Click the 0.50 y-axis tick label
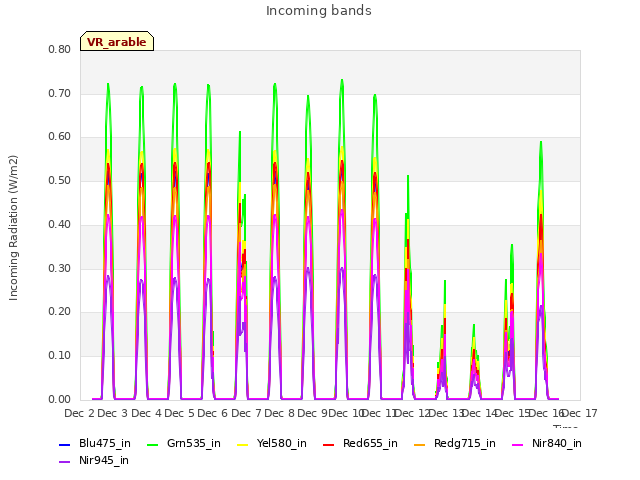 [60, 180]
